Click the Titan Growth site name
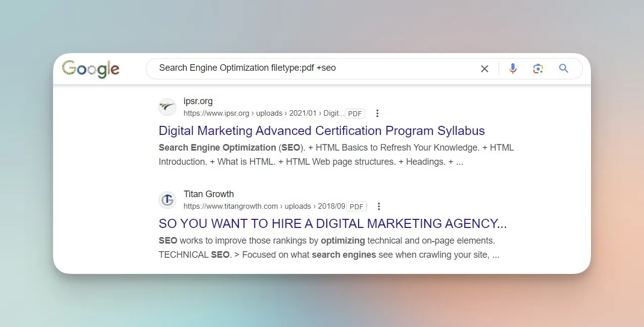Screen dimensions: 644x327 coord(209,194)
